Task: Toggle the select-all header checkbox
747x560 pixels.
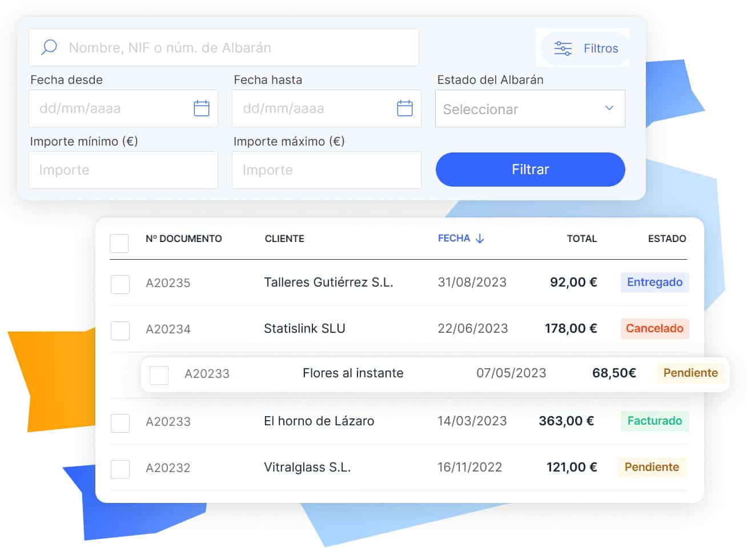Action: click(x=119, y=243)
